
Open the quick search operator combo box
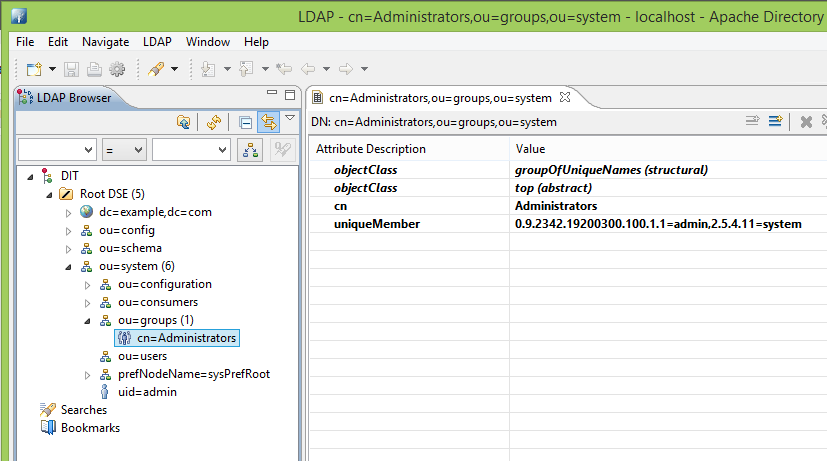pos(124,150)
